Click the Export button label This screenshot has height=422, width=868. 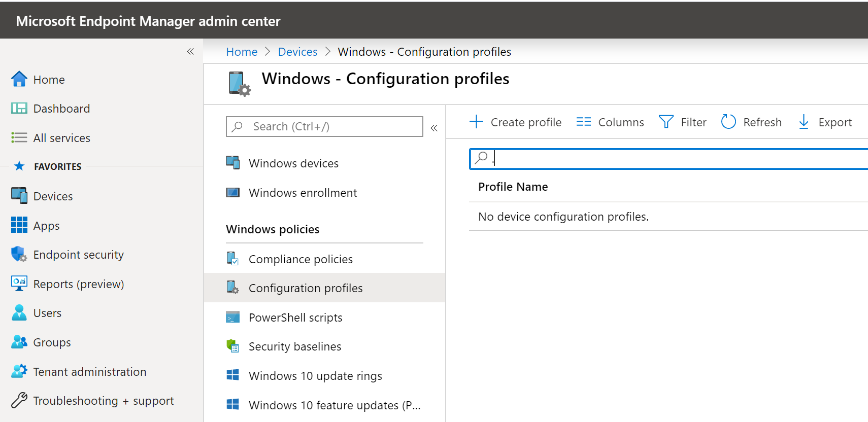(835, 122)
